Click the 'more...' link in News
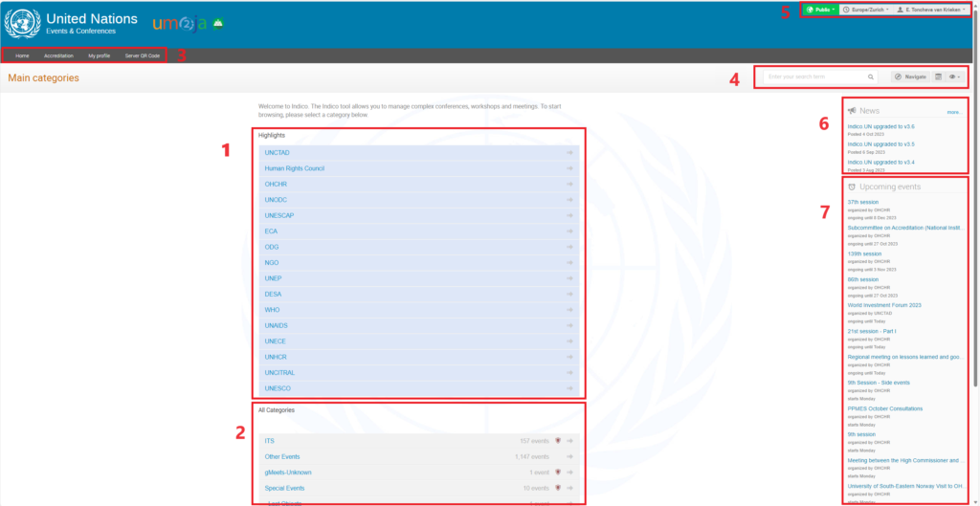The image size is (980, 506). [954, 113]
